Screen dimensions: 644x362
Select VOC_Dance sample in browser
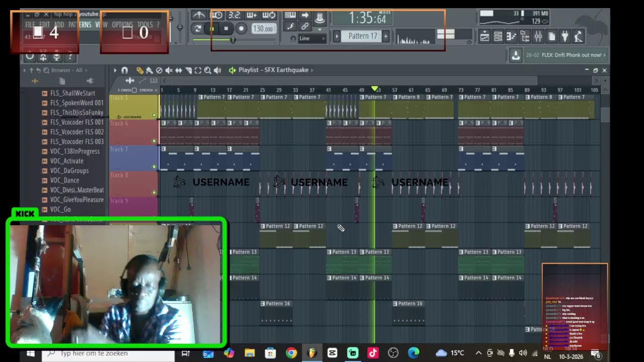[x=64, y=180]
